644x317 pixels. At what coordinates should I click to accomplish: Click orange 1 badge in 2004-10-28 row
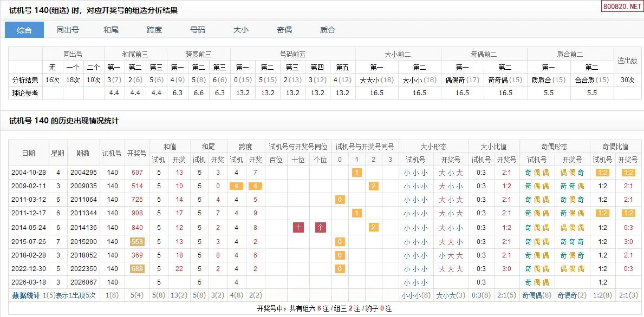point(357,173)
